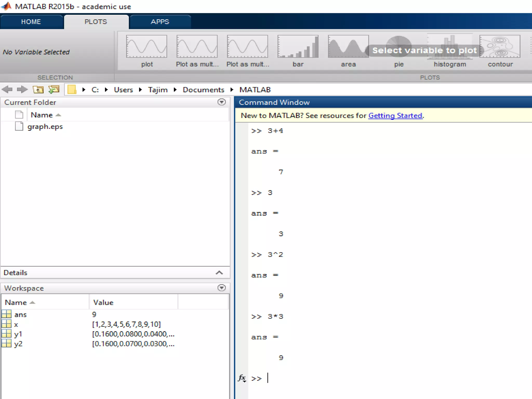Select the plot chart type icon
This screenshot has height=399, width=532.
coord(147,46)
